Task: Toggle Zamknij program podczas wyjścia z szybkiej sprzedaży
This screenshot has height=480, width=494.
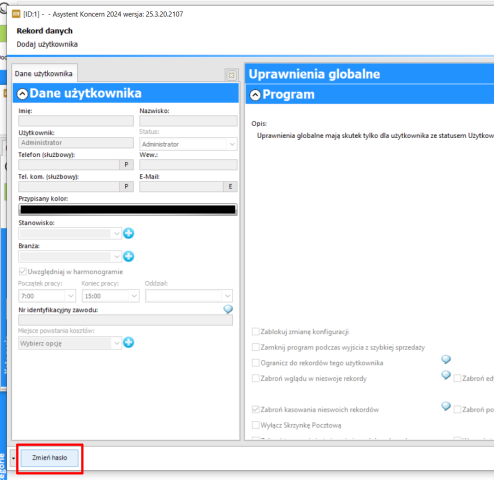Action: 256,347
